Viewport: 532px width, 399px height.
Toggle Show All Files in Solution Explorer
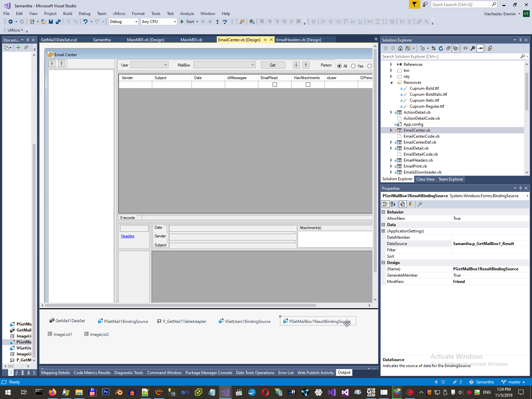(x=456, y=48)
